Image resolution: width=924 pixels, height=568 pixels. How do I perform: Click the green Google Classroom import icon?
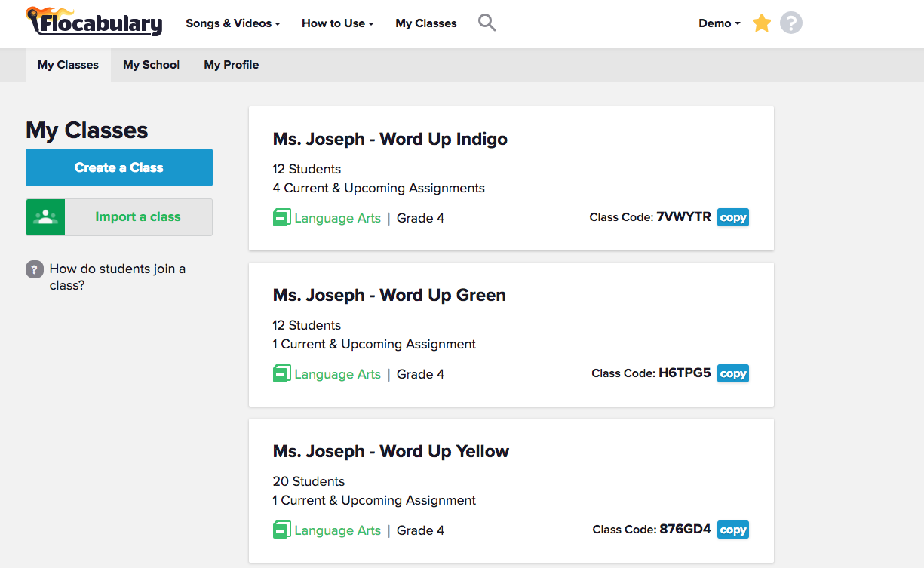[x=46, y=217]
